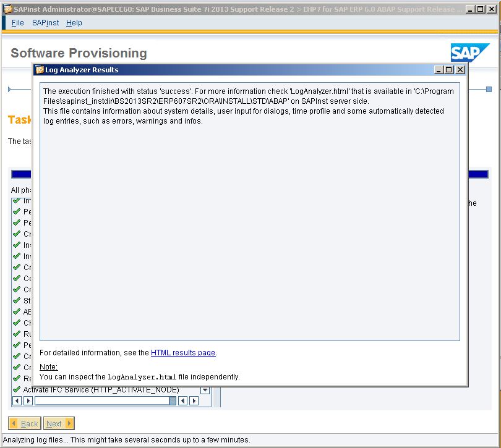Click the SAPinst main window title icon
501x448 pixels.
7,9
